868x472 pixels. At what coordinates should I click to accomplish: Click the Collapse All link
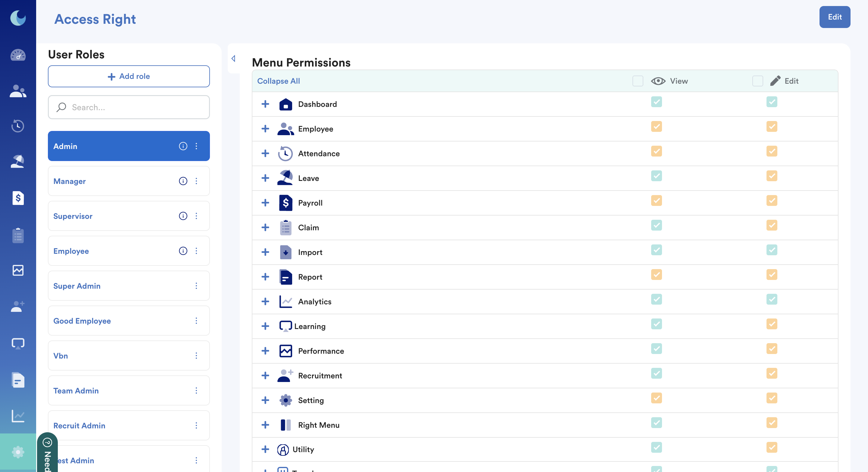click(278, 81)
